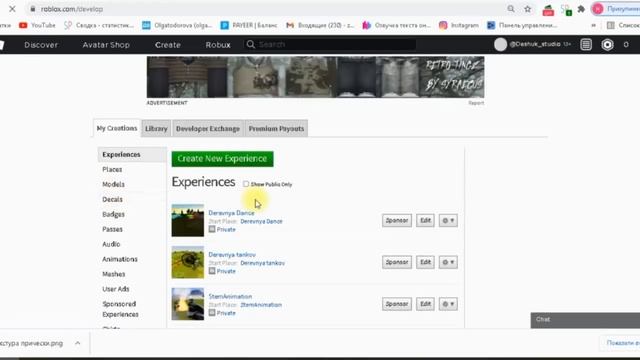Open the Dashuk_studio profile avatar
This screenshot has height=360, width=640.
point(500,44)
